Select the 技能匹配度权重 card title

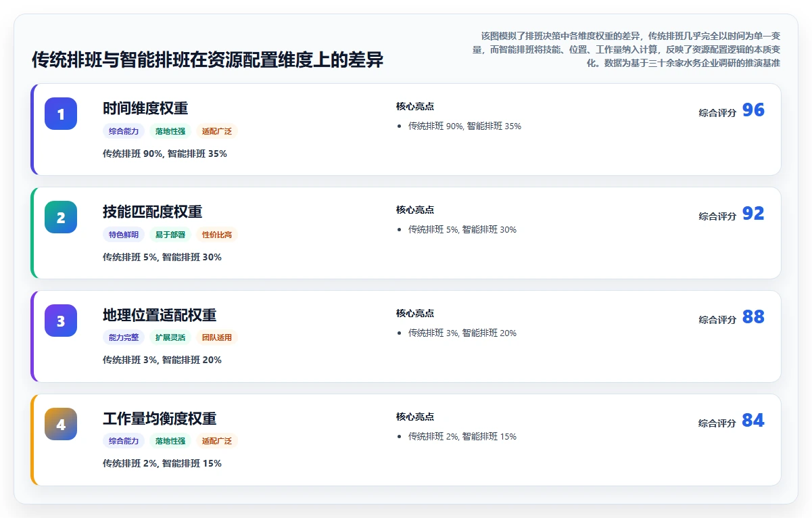[x=152, y=212]
